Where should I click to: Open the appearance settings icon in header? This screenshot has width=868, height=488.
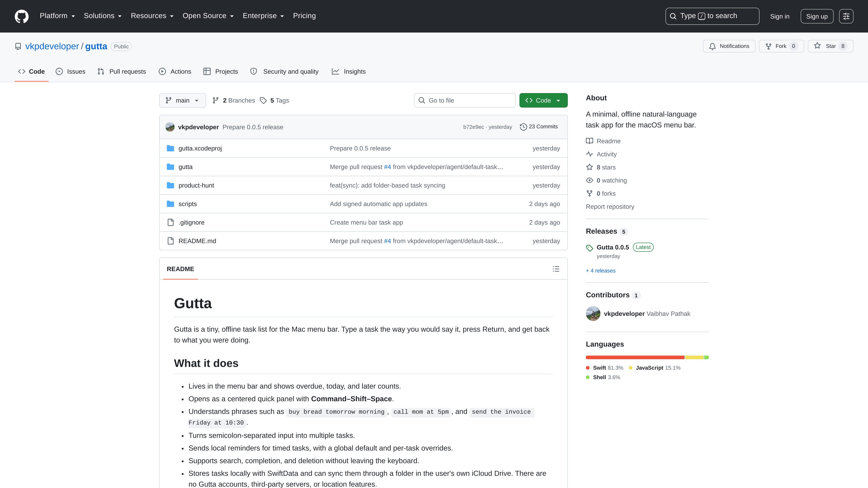[x=846, y=16]
